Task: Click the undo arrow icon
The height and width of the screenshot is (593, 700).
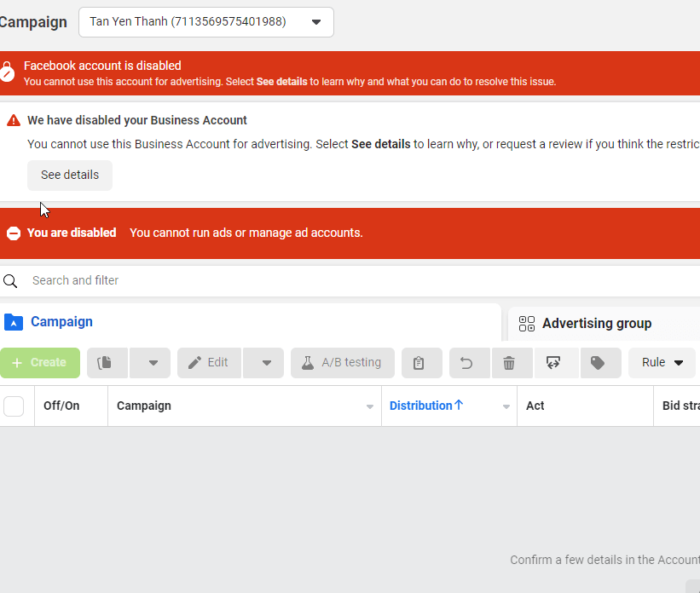Action: click(469, 363)
